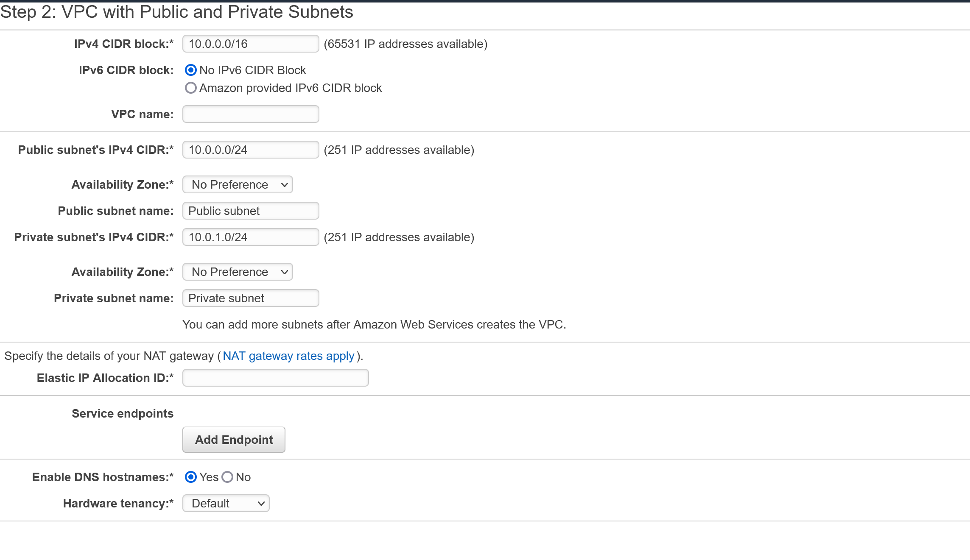This screenshot has height=560, width=970.
Task: Edit the Private subnet name field
Action: [250, 298]
